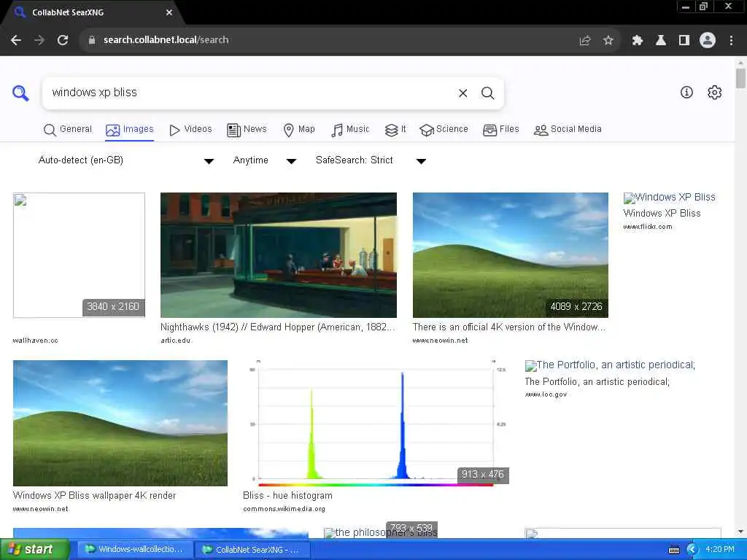Open the Windows XP Start button
This screenshot has width=747, height=560.
pyautogui.click(x=35, y=550)
